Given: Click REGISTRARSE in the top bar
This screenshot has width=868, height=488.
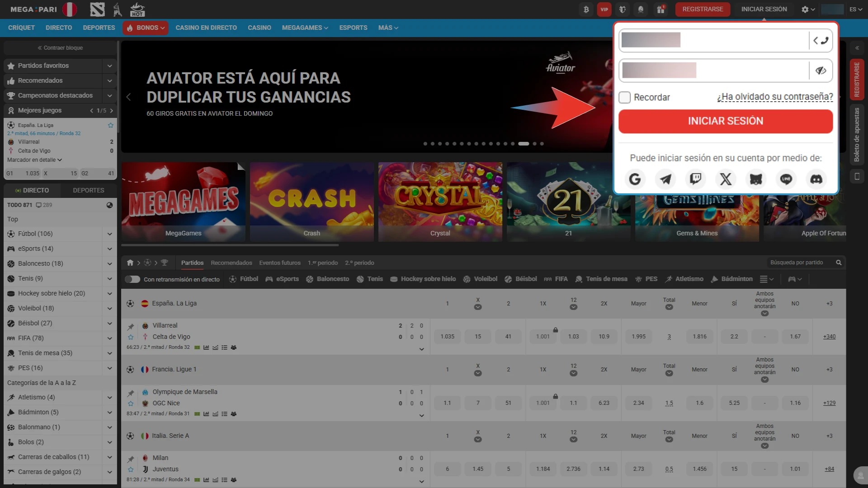Looking at the screenshot, I should pos(703,9).
